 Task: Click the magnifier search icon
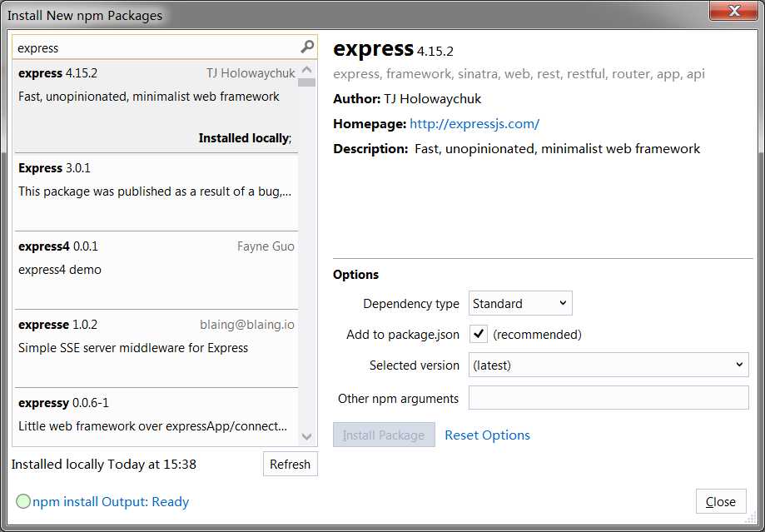coord(307,47)
